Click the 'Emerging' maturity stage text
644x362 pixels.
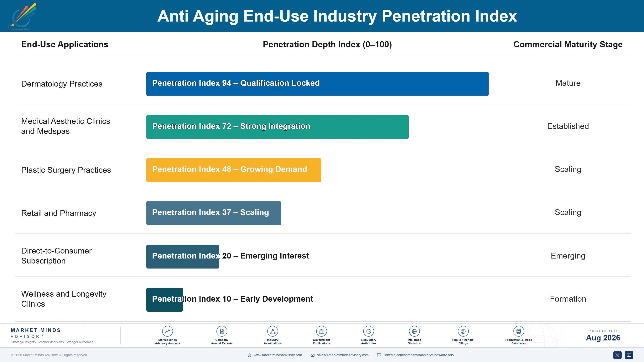(x=568, y=256)
